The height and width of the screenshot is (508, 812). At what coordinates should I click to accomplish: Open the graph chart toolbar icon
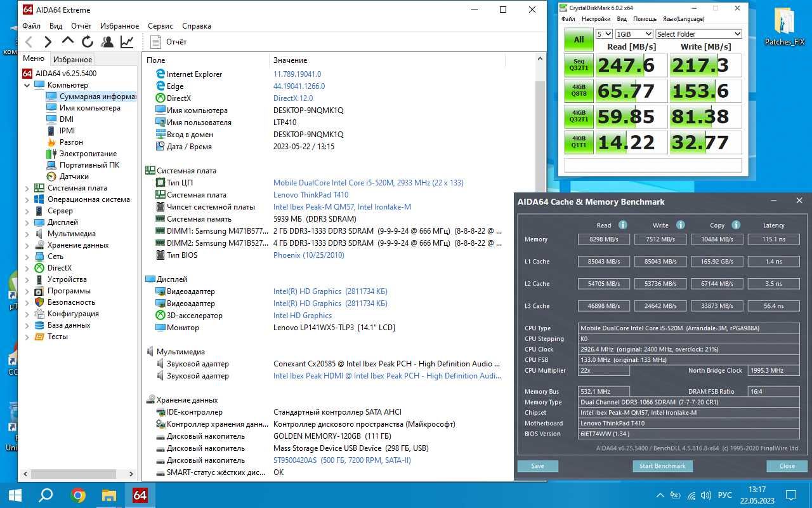[x=127, y=42]
